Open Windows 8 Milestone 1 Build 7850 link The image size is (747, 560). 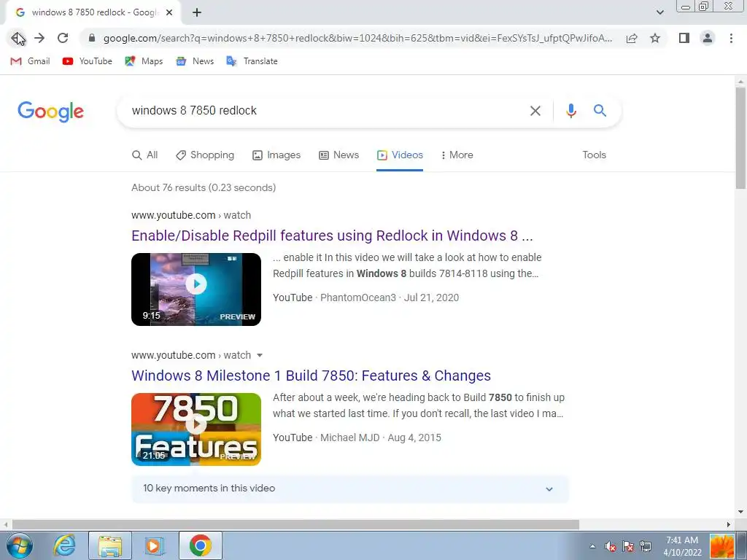point(311,376)
